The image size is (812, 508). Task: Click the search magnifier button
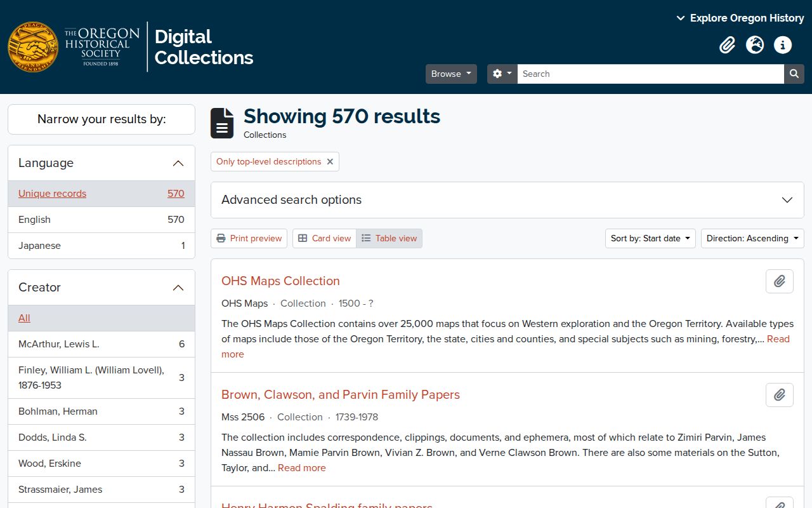click(x=794, y=74)
